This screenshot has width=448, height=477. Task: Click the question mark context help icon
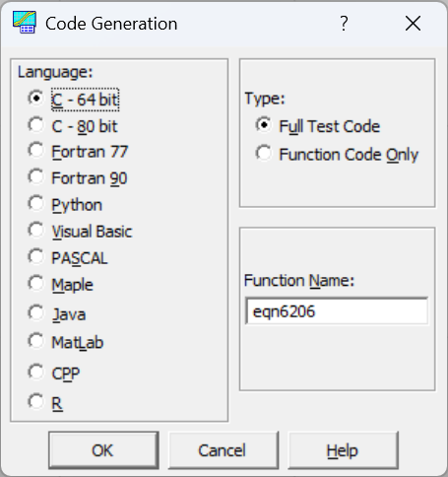point(344,24)
